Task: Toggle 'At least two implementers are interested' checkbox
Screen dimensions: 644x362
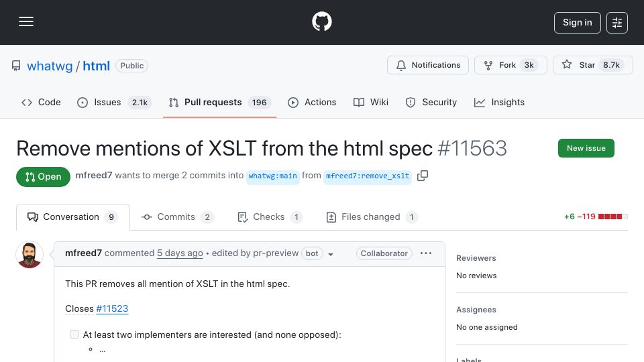Action: click(74, 335)
